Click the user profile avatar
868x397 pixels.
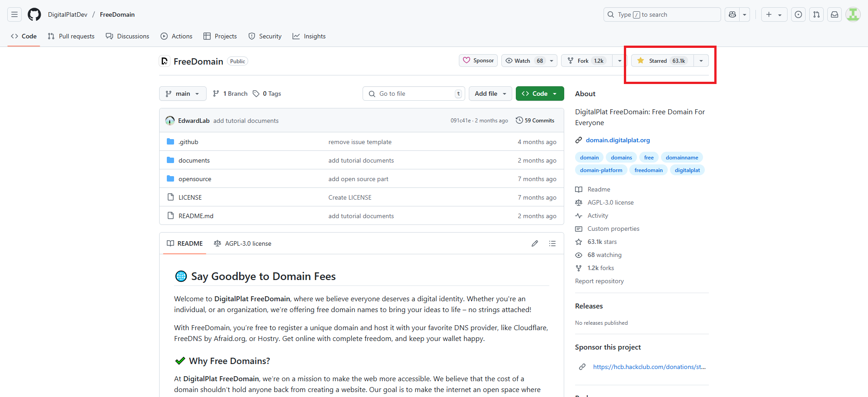pos(853,14)
